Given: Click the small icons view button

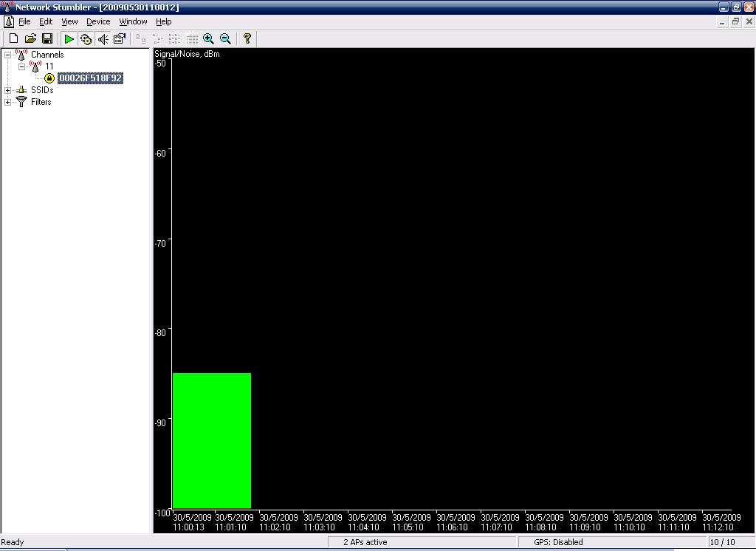Looking at the screenshot, I should point(158,38).
